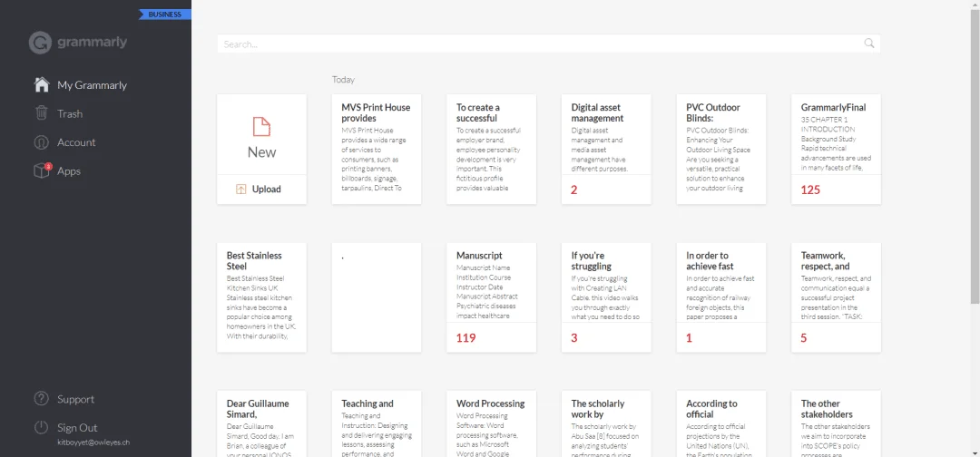Sign Out of Grammarly
The height and width of the screenshot is (457, 980).
click(x=77, y=428)
